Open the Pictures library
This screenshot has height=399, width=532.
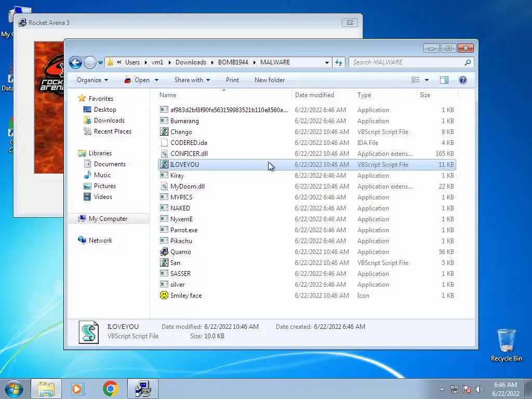pyautogui.click(x=104, y=186)
